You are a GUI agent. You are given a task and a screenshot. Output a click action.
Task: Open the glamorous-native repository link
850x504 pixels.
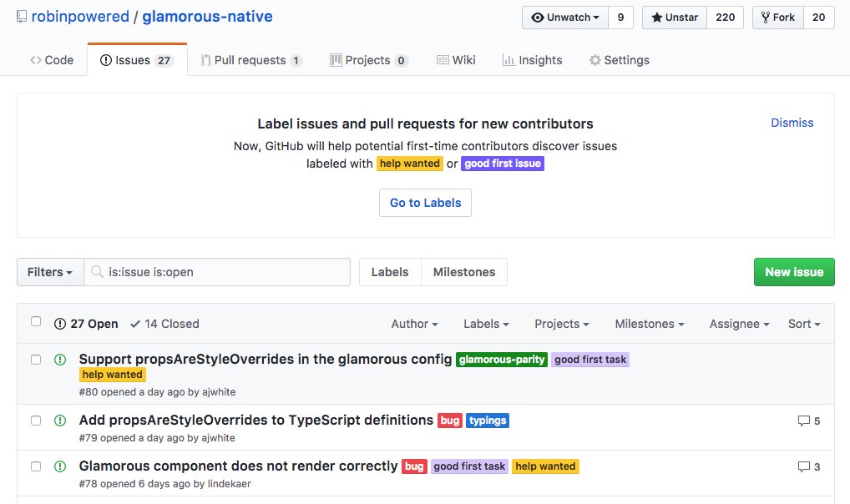coord(207,17)
